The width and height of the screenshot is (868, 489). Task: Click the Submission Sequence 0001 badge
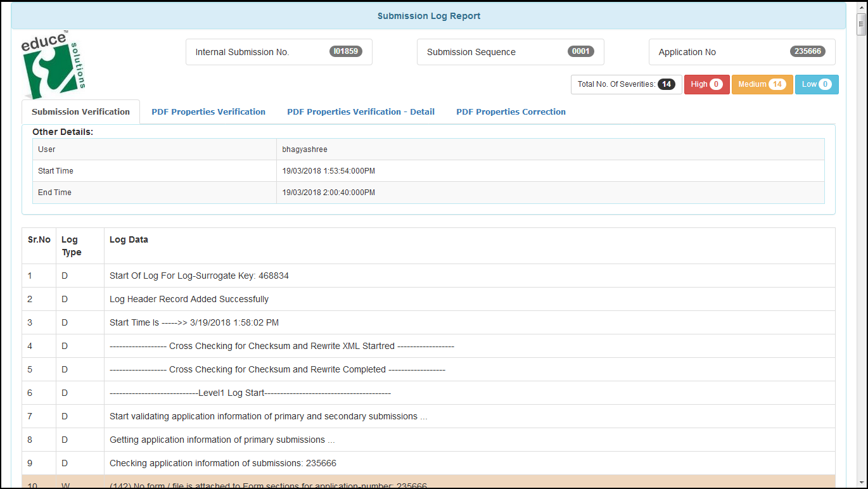580,52
